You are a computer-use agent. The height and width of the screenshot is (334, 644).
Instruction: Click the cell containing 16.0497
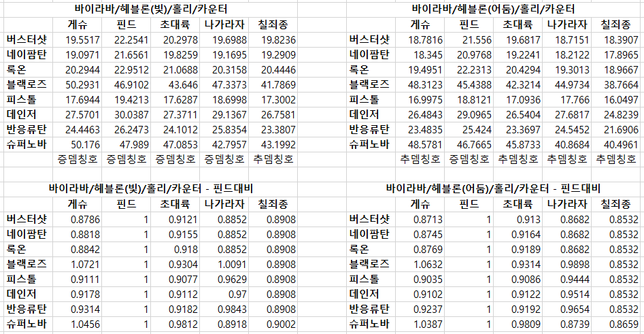617,99
